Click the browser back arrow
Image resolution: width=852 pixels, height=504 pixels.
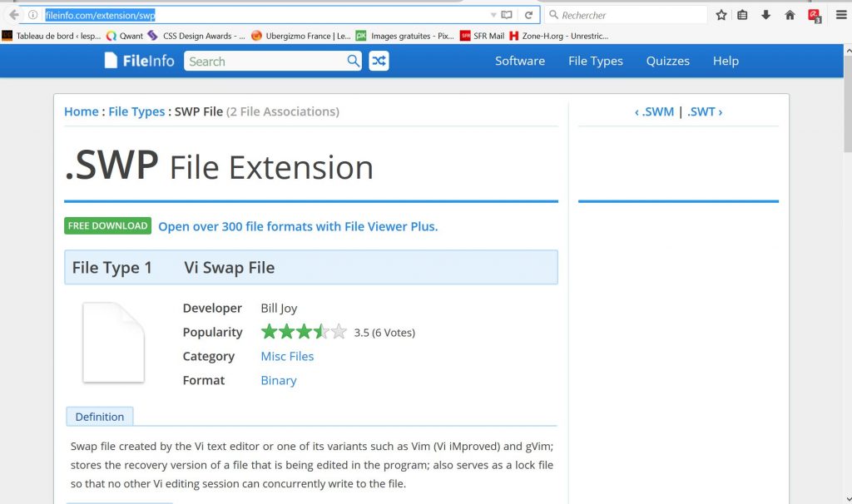[x=13, y=15]
